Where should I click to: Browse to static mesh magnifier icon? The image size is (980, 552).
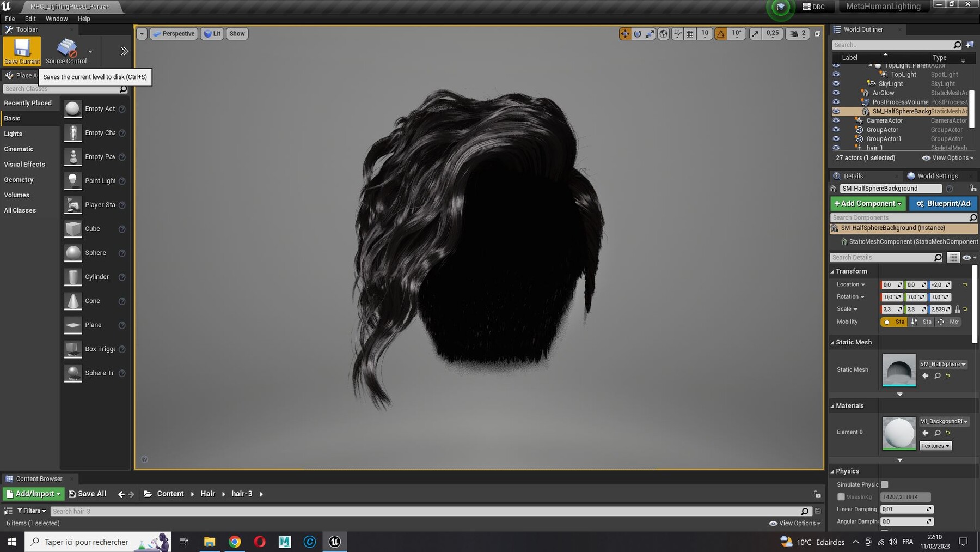point(938,375)
